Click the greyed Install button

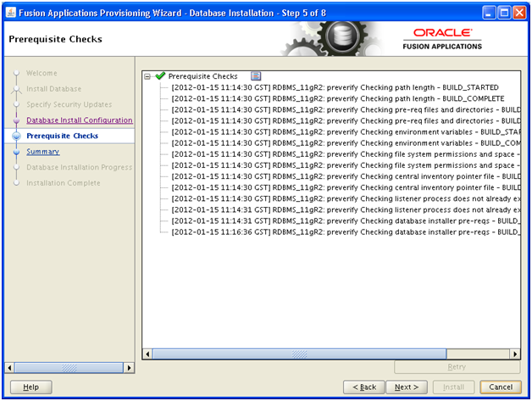[x=453, y=387]
